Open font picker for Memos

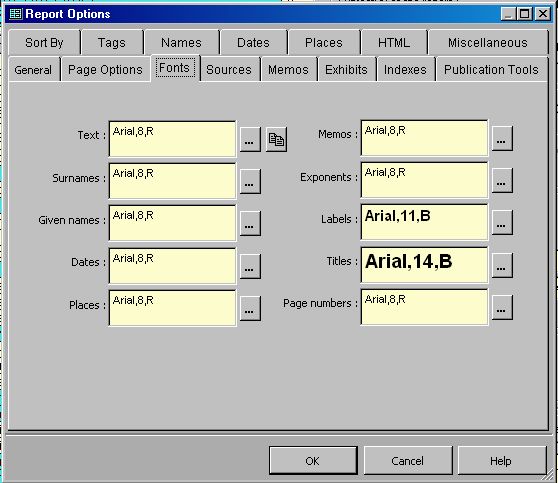click(x=502, y=138)
